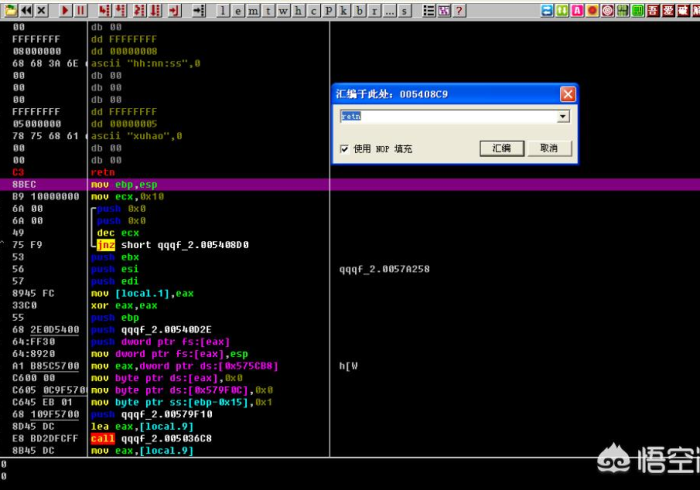The width and height of the screenshot is (700, 490).
Task: Toggle the 使用 NOP 填充 checkbox
Action: 344,149
